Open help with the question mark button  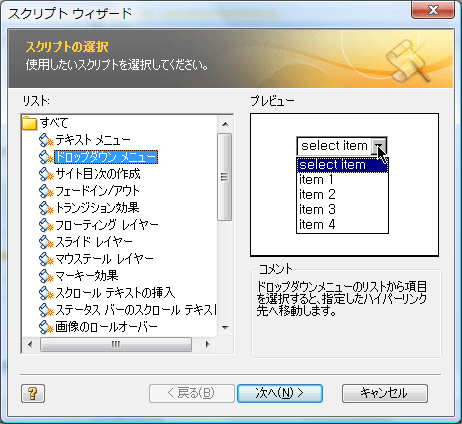click(33, 393)
